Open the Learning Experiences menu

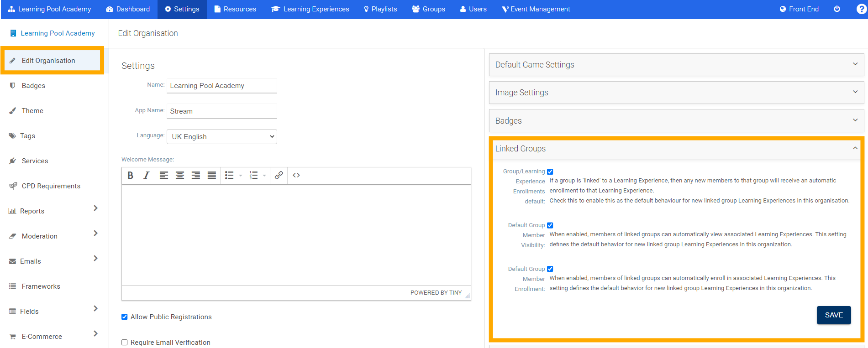point(310,9)
